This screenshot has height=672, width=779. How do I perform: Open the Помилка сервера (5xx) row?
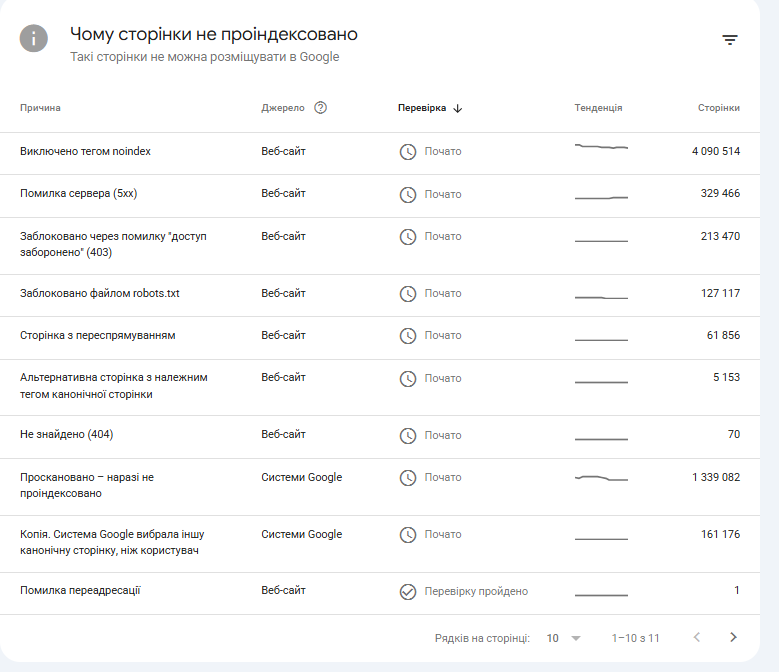(380, 196)
